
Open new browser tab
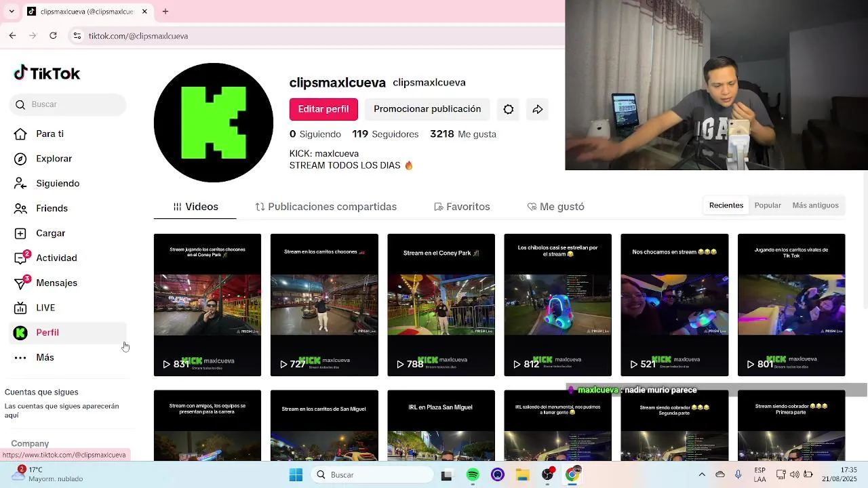(x=165, y=12)
